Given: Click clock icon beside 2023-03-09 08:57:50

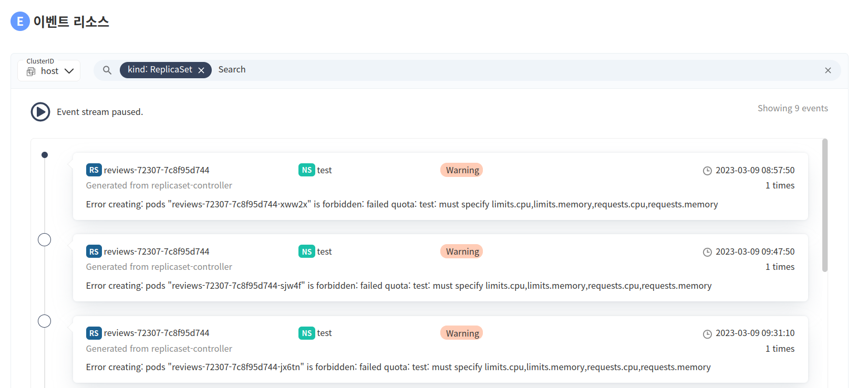Looking at the screenshot, I should 707,171.
